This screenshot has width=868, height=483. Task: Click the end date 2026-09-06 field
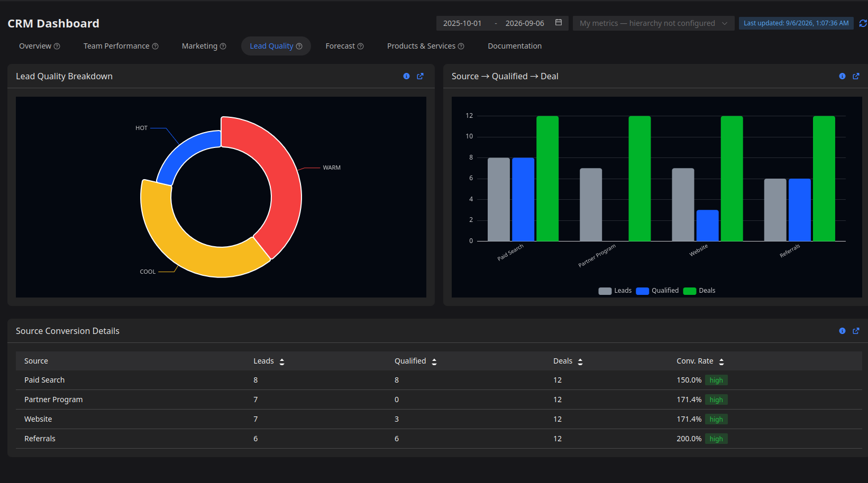(525, 23)
